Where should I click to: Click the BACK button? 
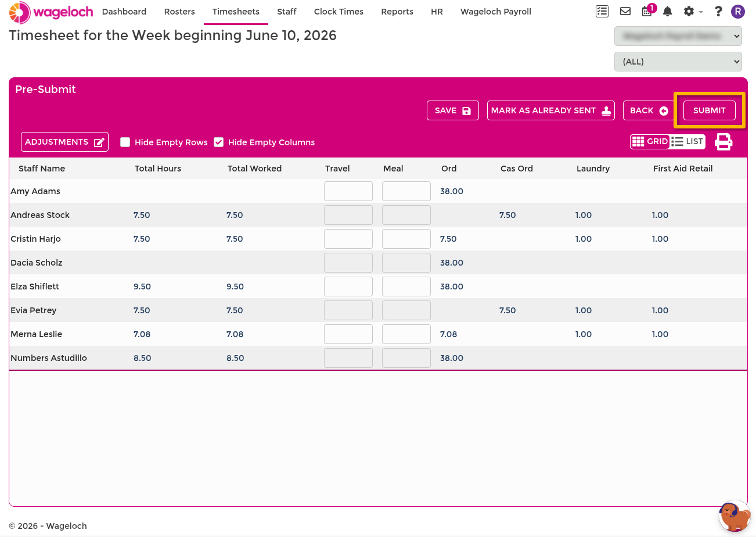coord(649,110)
